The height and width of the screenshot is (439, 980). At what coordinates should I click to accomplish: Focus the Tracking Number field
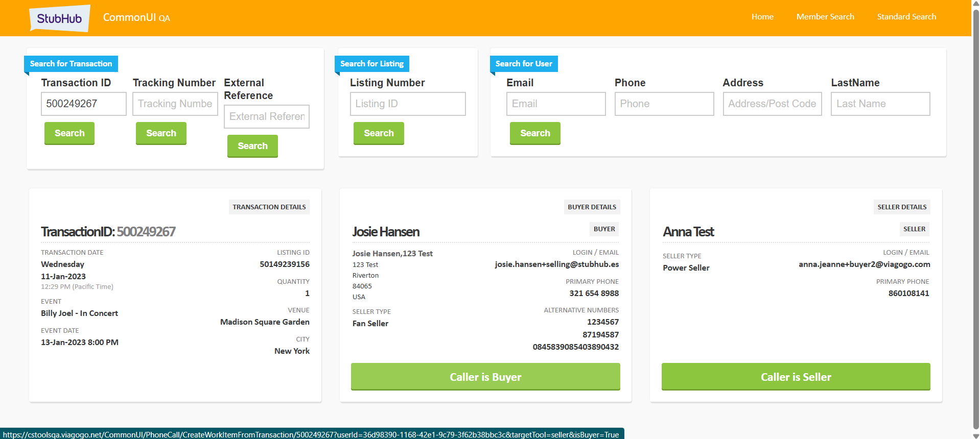pos(175,104)
